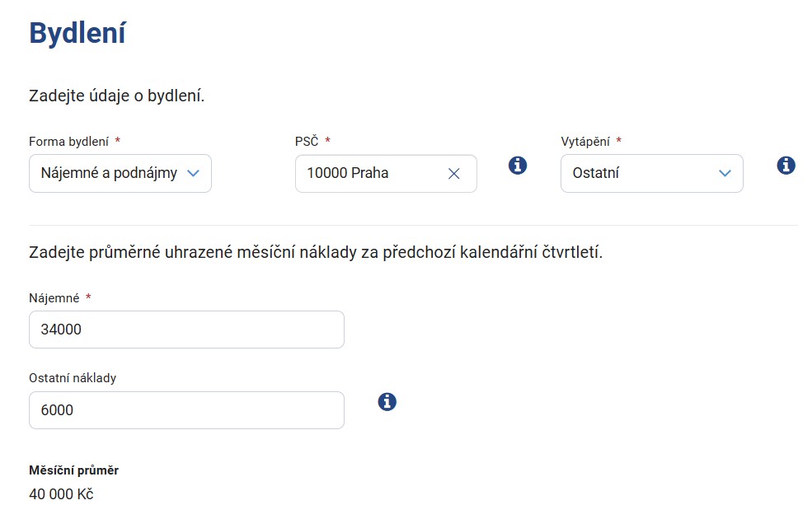The height and width of the screenshot is (519, 812).
Task: Click the "Ostatní náklady" field label
Action: coord(73,378)
